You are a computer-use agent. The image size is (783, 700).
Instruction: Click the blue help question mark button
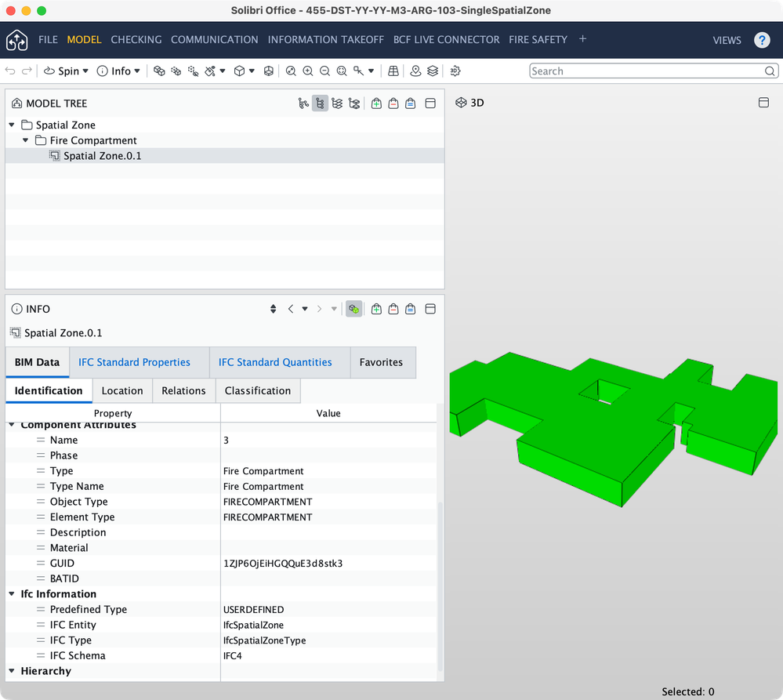[762, 40]
